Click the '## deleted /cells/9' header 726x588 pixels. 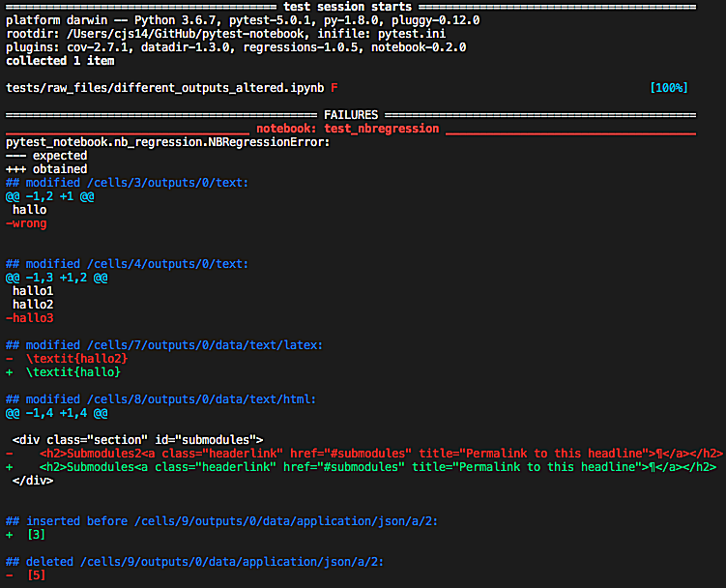[194, 562]
